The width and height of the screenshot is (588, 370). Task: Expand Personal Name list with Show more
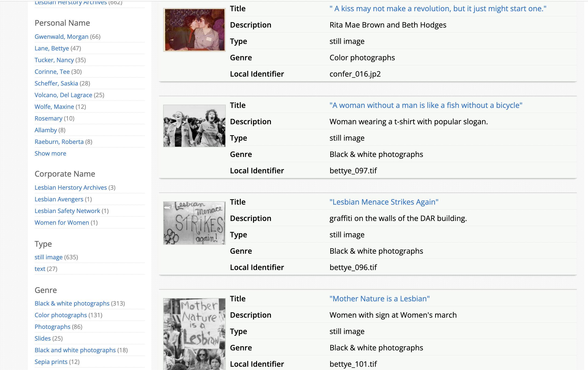(50, 153)
